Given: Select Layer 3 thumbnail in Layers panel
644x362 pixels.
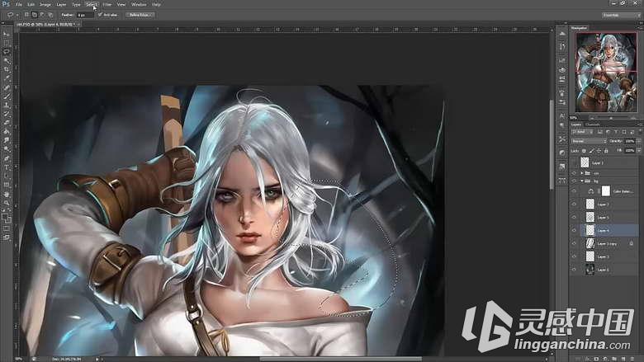Looking at the screenshot, I should (590, 256).
